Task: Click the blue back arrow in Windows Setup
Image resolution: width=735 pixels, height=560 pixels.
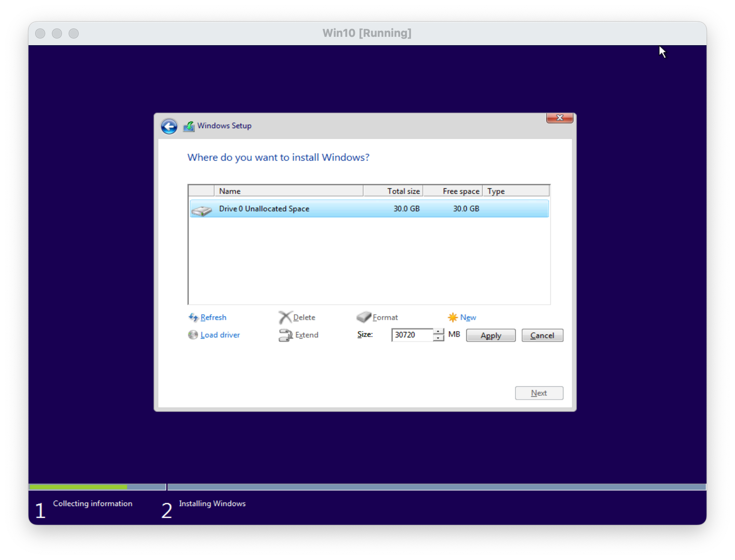Action: pos(169,126)
